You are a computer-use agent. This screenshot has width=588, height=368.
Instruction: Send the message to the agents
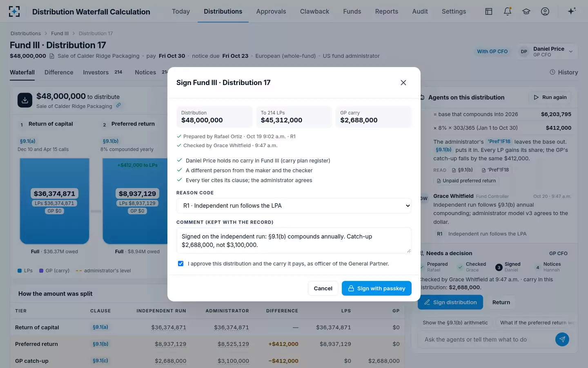click(x=562, y=339)
